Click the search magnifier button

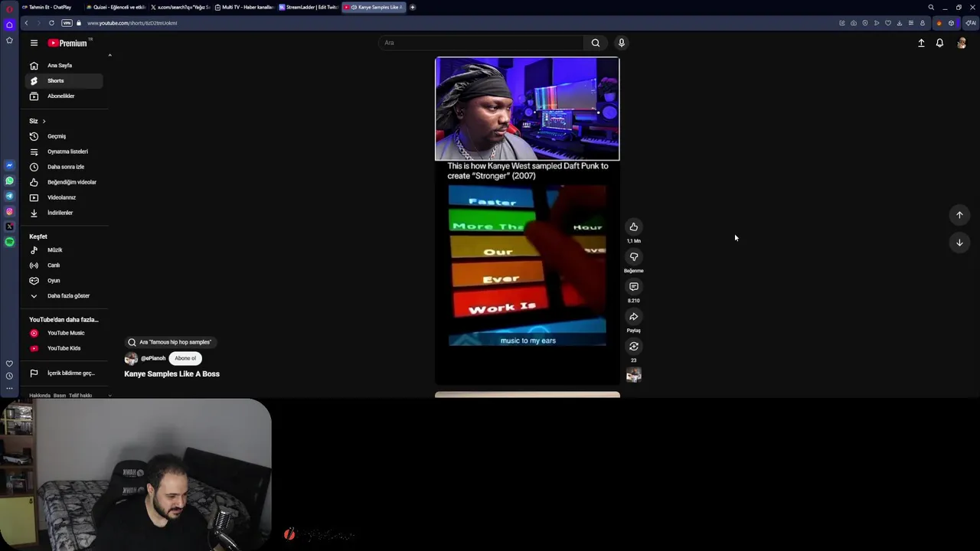click(596, 43)
